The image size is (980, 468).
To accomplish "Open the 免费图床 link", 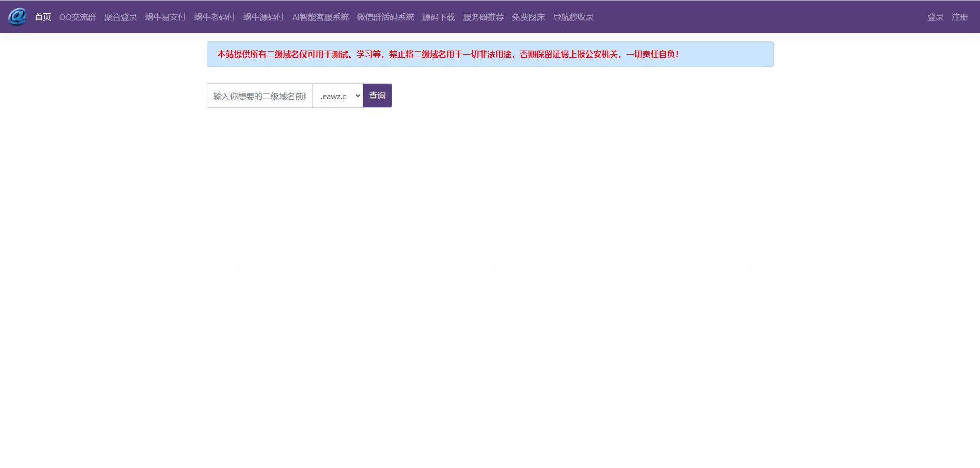I will [x=528, y=17].
